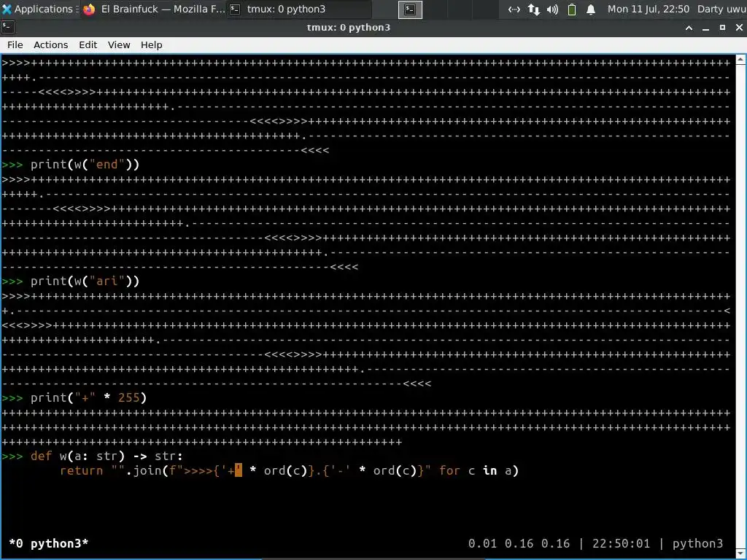Screen dimensions: 747x560
Task: Click the scrollbar up arrow
Action: click(740, 60)
